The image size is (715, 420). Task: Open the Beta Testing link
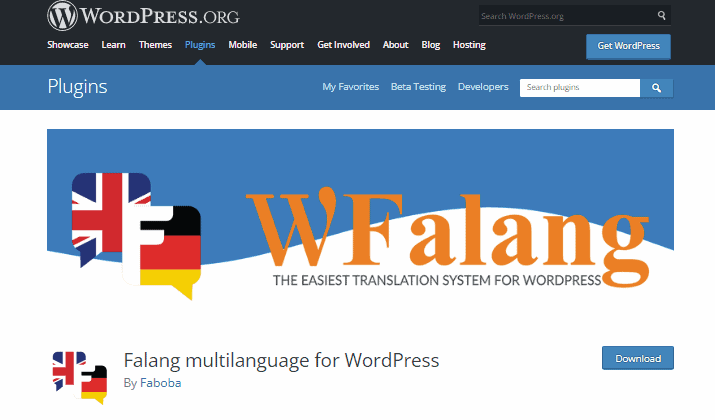(418, 87)
